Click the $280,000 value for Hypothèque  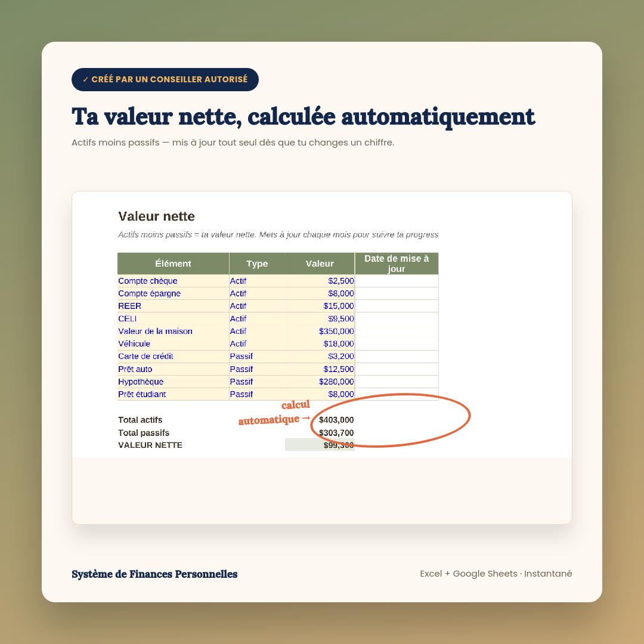tap(320, 382)
